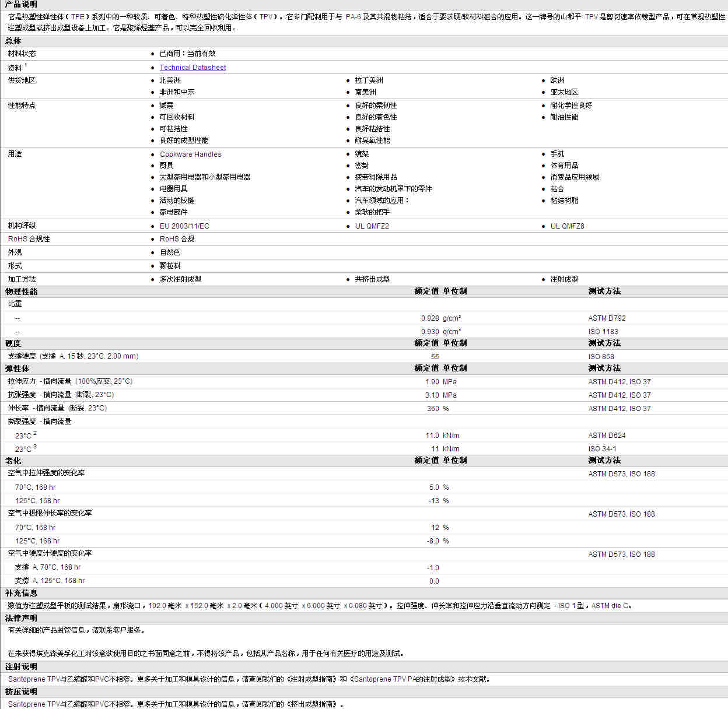Click the 法律声明 section header
The image size is (728, 709).
coord(21,618)
